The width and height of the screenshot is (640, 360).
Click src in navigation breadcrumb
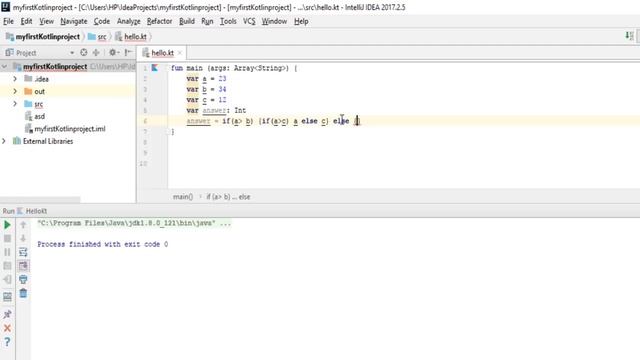(x=102, y=37)
